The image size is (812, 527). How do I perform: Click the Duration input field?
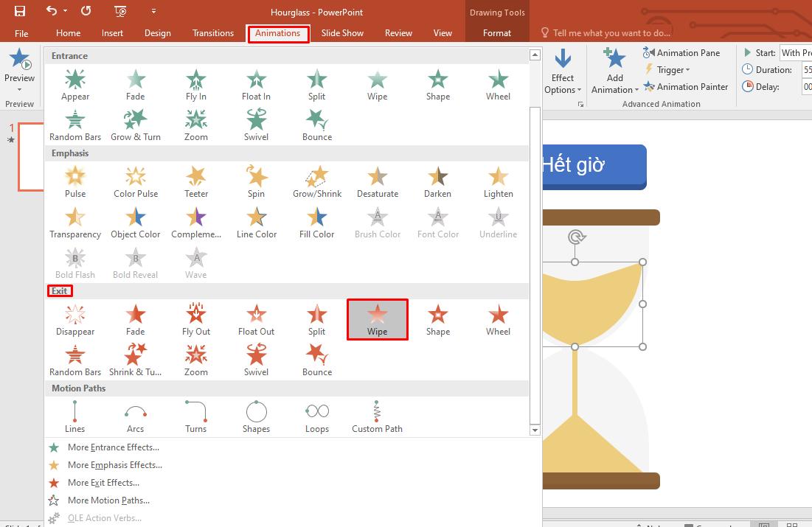807,70
